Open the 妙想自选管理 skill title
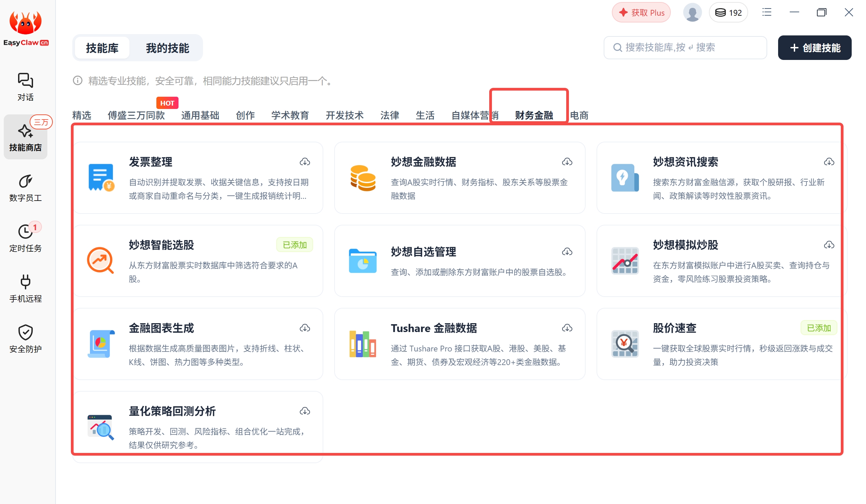The width and height of the screenshot is (866, 504). (x=423, y=252)
